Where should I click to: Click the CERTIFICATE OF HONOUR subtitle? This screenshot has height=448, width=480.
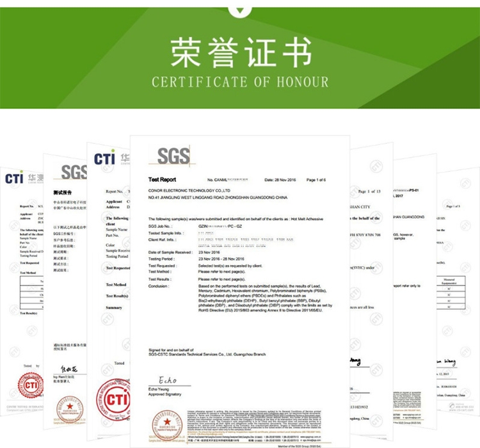coord(240,82)
